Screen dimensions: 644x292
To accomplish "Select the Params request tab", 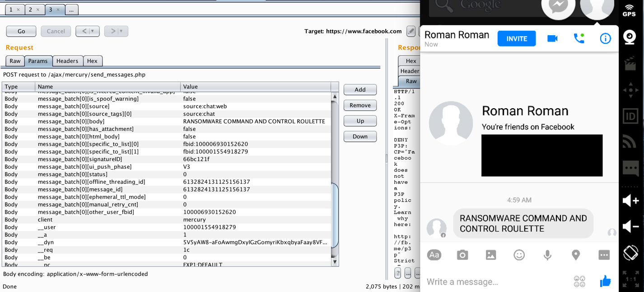I will pos(38,61).
